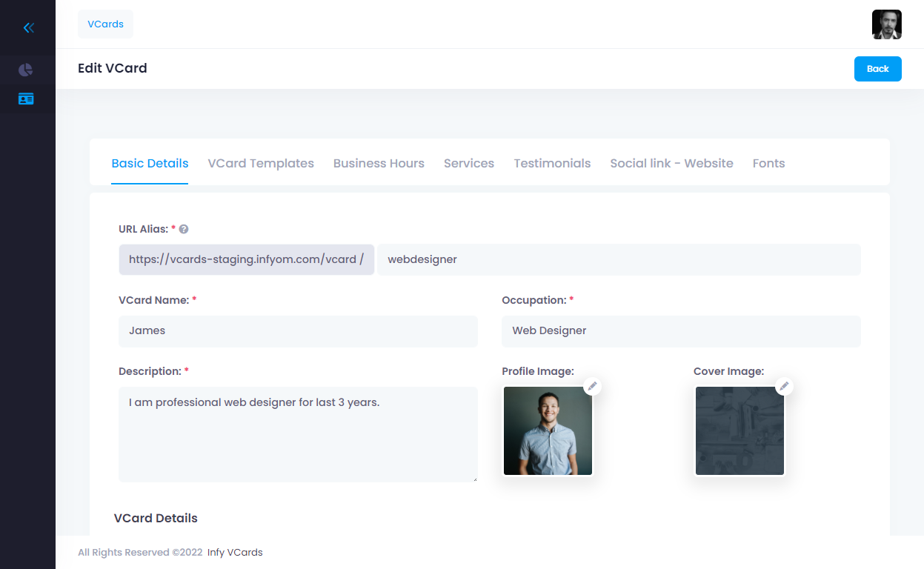Collapse the sidebar with double chevron icon
Image resolution: width=924 pixels, height=569 pixels.
pyautogui.click(x=28, y=28)
